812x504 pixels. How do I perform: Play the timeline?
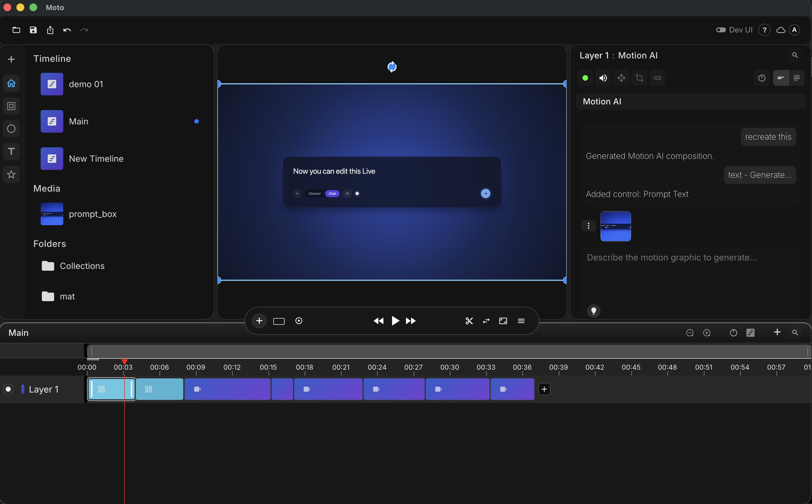click(x=395, y=321)
